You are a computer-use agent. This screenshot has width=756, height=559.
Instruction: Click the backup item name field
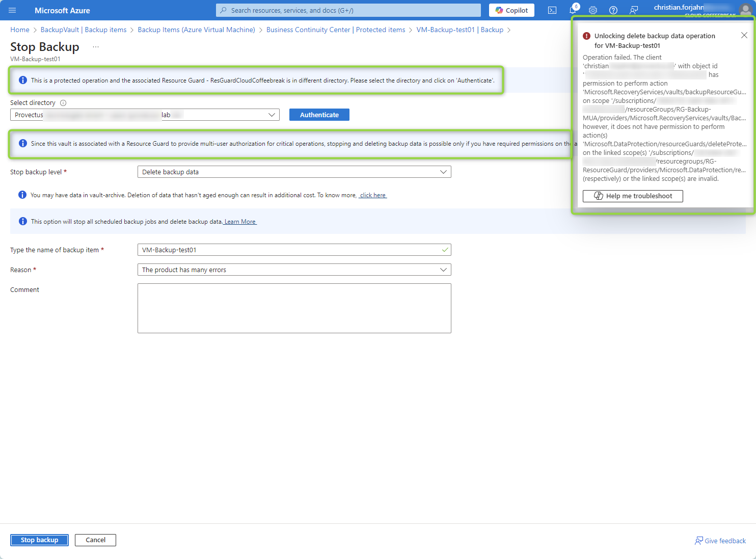(294, 250)
